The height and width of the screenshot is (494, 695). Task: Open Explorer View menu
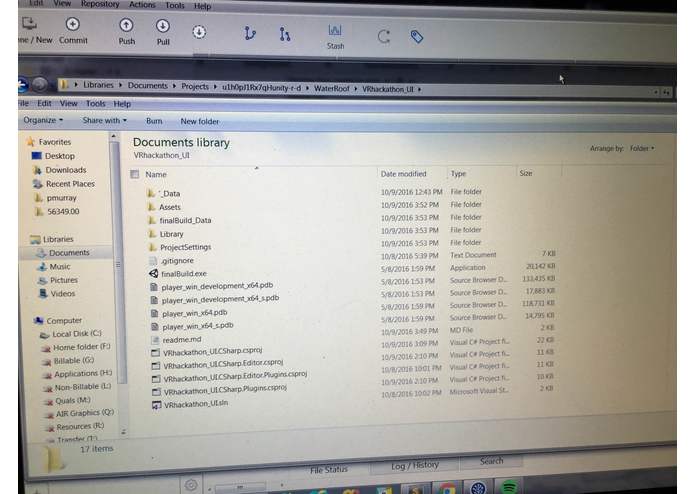69,103
